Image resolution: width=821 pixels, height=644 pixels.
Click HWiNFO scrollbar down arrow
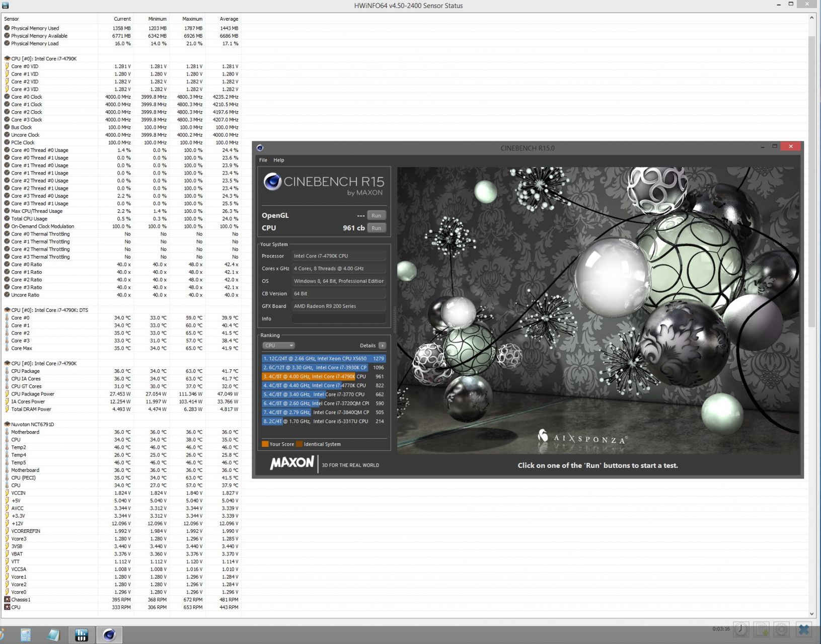(x=811, y=614)
